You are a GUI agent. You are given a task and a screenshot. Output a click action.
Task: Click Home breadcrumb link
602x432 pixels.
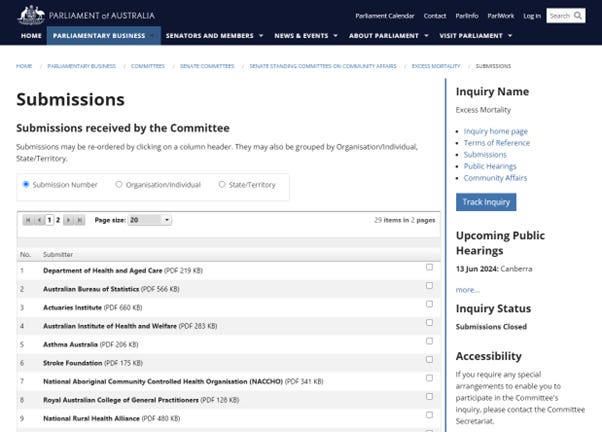[x=24, y=66]
